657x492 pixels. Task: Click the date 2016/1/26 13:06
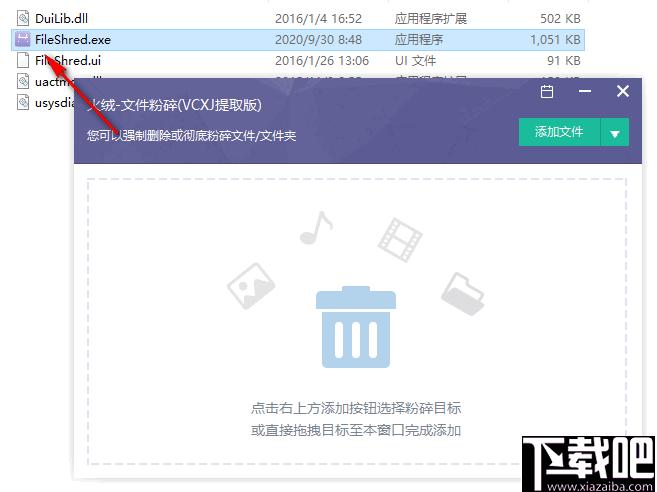tap(322, 60)
